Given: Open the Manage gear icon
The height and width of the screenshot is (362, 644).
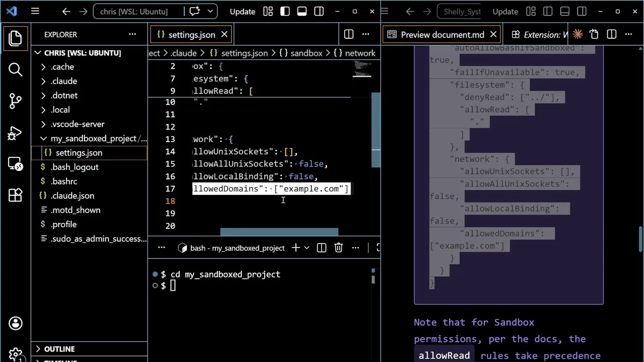Looking at the screenshot, I should click(15, 354).
